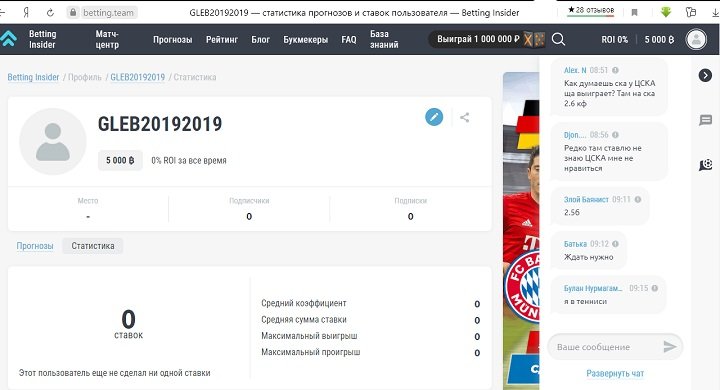Bookmark the page with the flag icon
The height and width of the screenshot is (390, 720).
click(x=635, y=12)
